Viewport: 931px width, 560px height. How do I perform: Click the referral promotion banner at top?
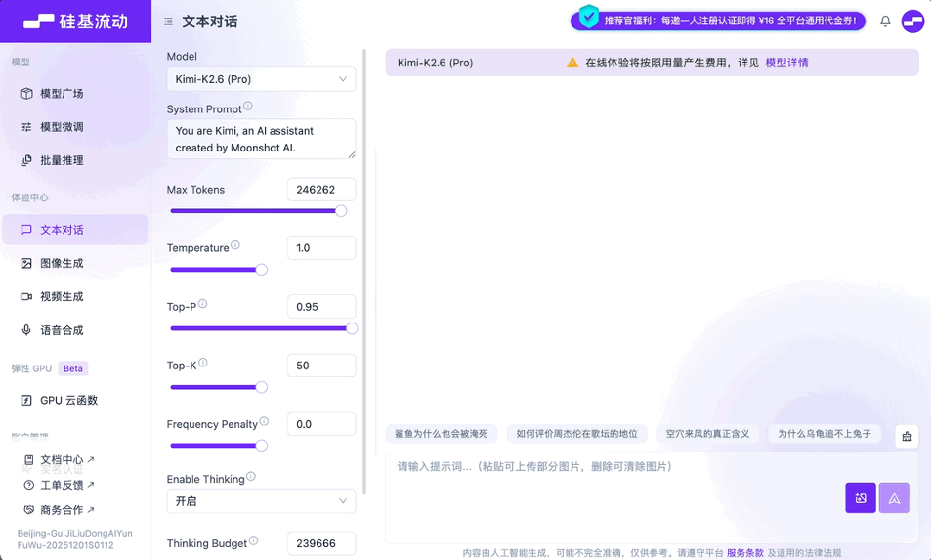tap(719, 21)
